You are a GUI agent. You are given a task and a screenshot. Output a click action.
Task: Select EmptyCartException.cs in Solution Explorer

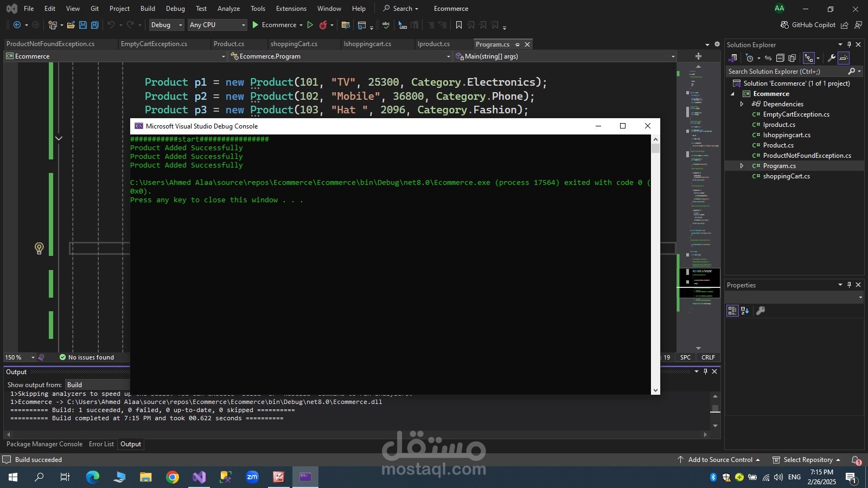click(x=796, y=114)
